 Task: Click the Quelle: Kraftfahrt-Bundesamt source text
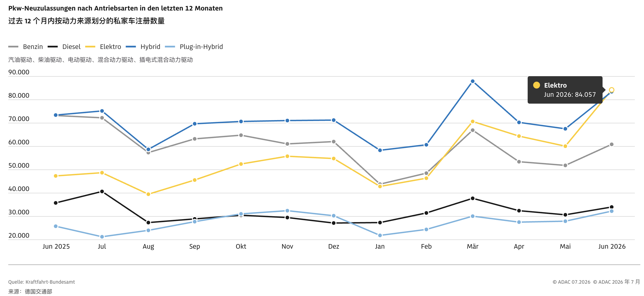pos(41,282)
